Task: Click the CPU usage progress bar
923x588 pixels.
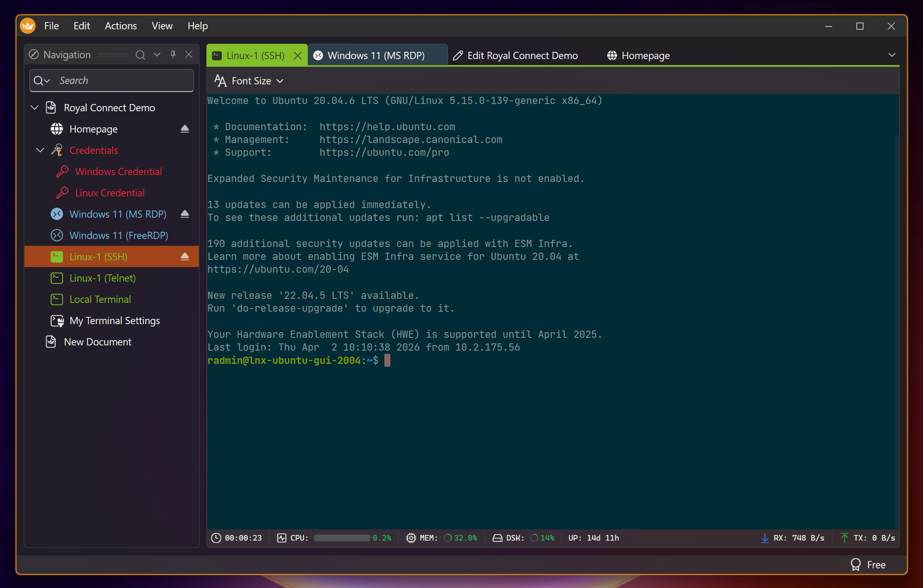Action: point(342,538)
